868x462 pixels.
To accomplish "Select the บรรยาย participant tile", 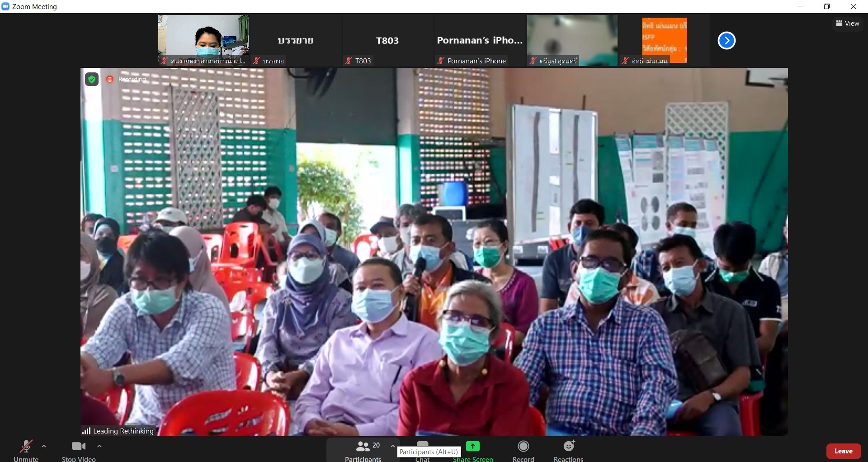I will (295, 41).
